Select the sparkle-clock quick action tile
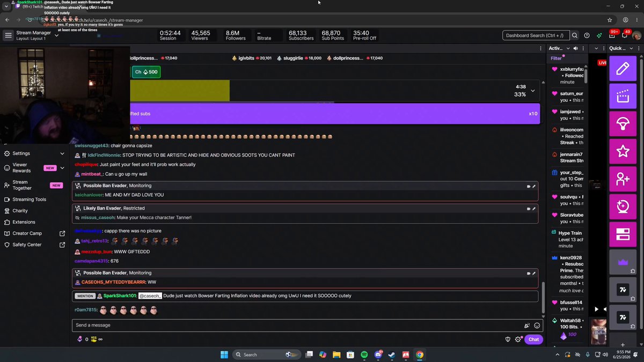 pyautogui.click(x=623, y=207)
